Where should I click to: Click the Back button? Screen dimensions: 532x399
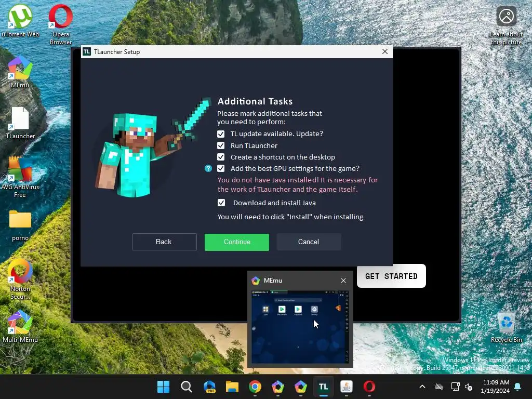(165, 242)
